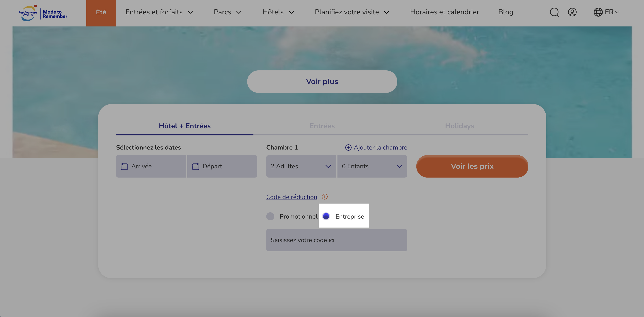Open the 2 Adultes dropdown
Viewport: 644px width, 317px height.
point(301,166)
